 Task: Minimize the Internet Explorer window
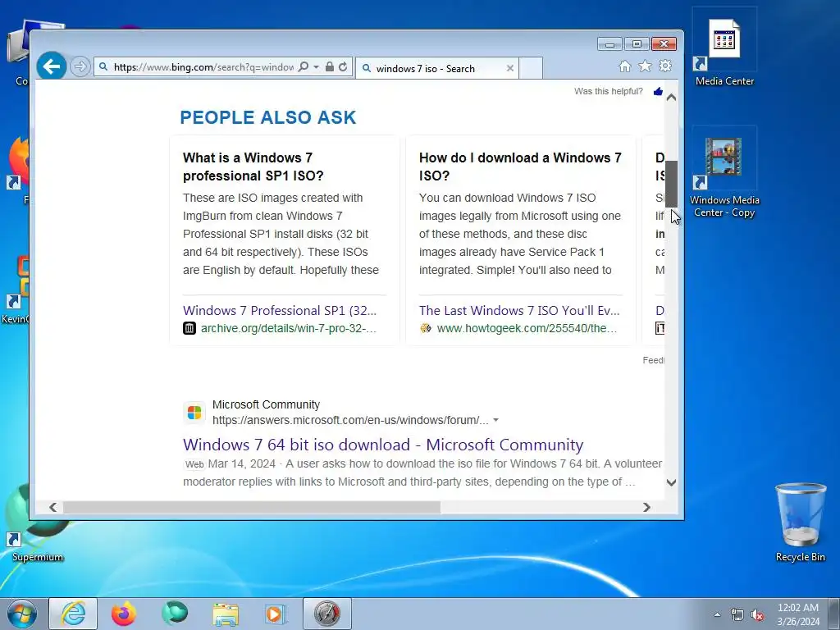click(609, 44)
